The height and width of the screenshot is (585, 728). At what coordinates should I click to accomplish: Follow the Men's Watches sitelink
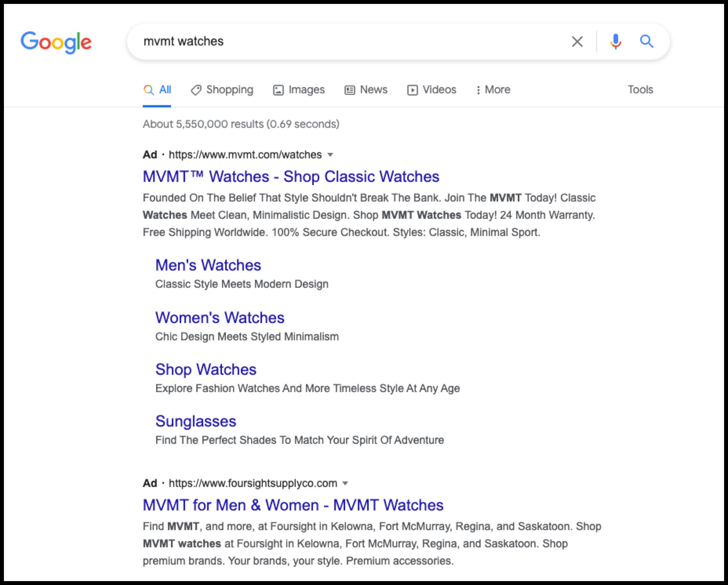point(208,265)
